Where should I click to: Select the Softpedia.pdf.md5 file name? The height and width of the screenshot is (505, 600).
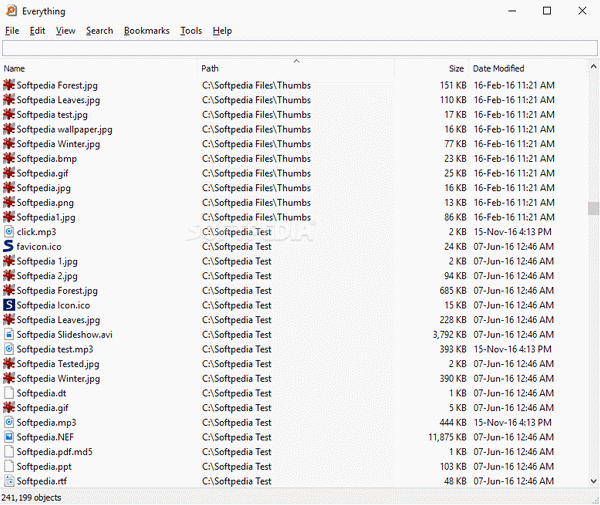tap(55, 452)
